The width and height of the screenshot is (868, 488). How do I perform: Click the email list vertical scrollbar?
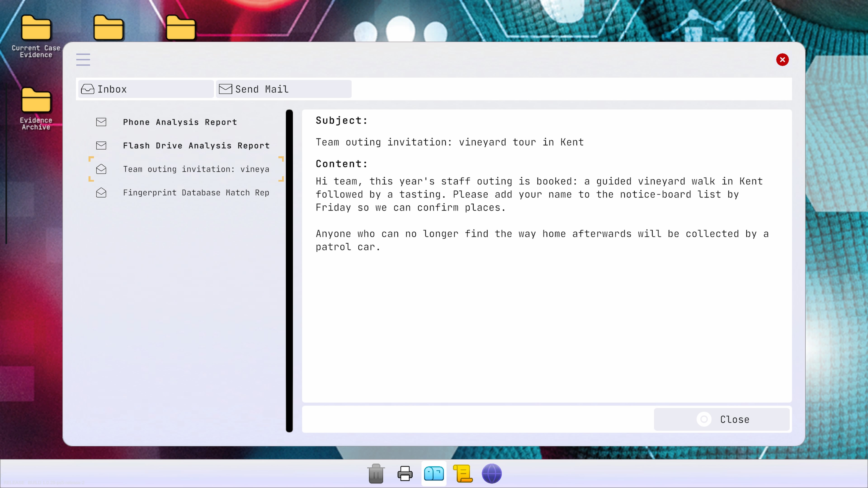[289, 271]
